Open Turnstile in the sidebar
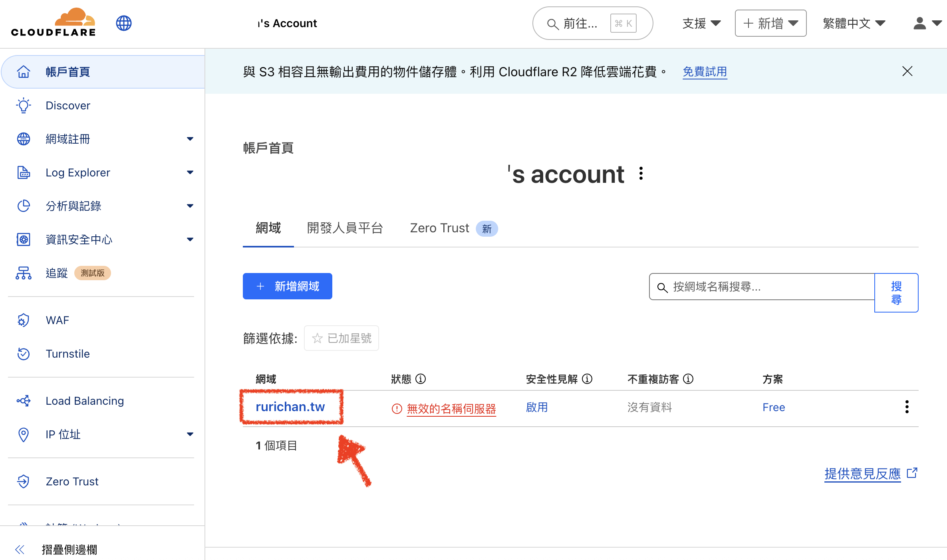Image resolution: width=947 pixels, height=560 pixels. click(68, 354)
